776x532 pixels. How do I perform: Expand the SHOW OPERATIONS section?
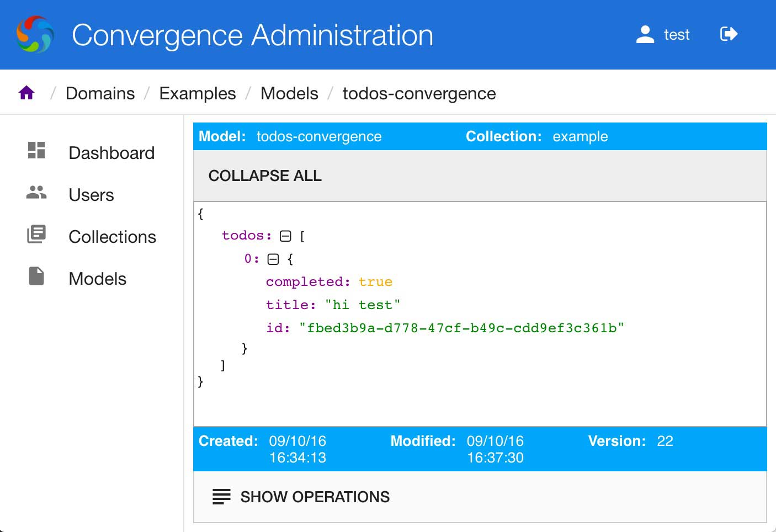(315, 496)
